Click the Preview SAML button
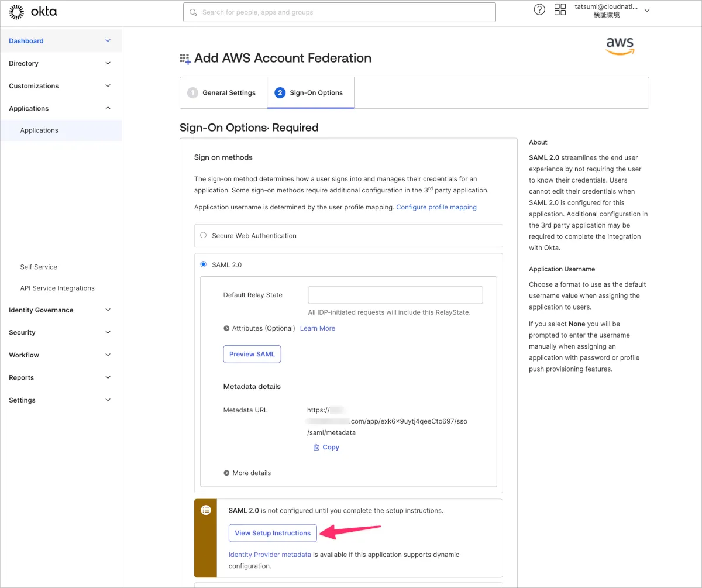This screenshot has width=702, height=588. pyautogui.click(x=252, y=354)
